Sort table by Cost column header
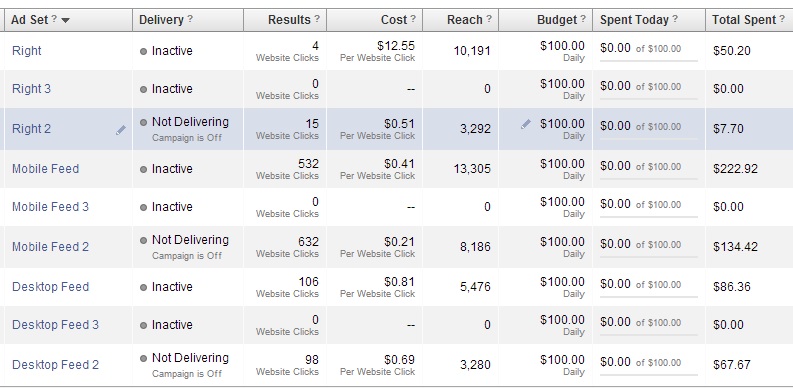The height and width of the screenshot is (388, 793). pos(394,20)
